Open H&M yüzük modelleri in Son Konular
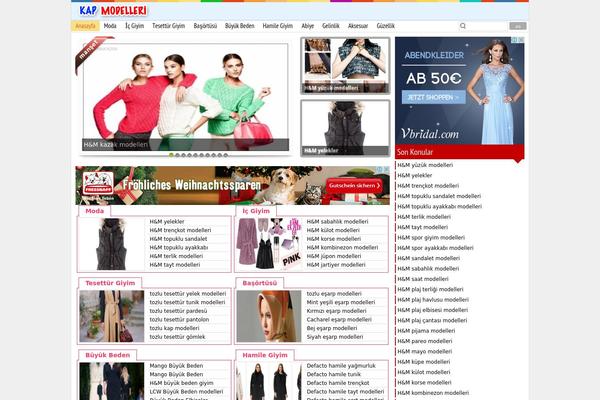This screenshot has height=400, width=600. (x=425, y=165)
